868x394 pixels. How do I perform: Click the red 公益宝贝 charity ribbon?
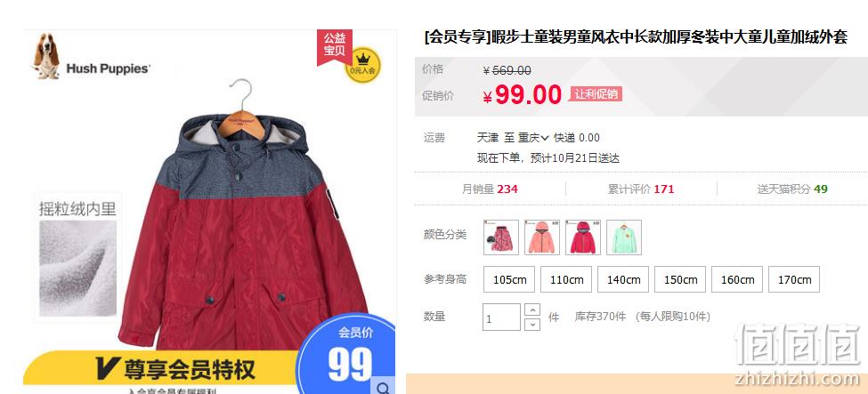click(x=335, y=46)
